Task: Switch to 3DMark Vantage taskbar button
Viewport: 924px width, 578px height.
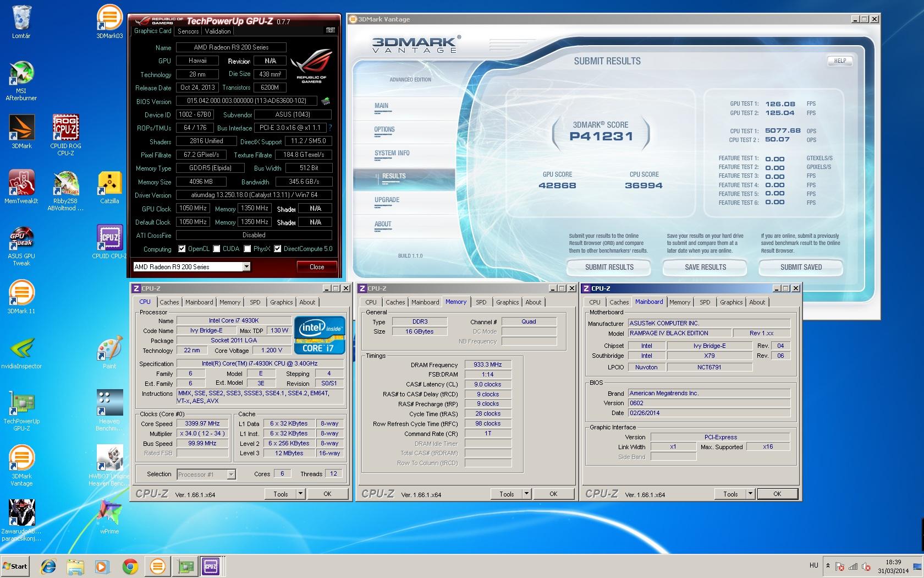Action: point(157,566)
